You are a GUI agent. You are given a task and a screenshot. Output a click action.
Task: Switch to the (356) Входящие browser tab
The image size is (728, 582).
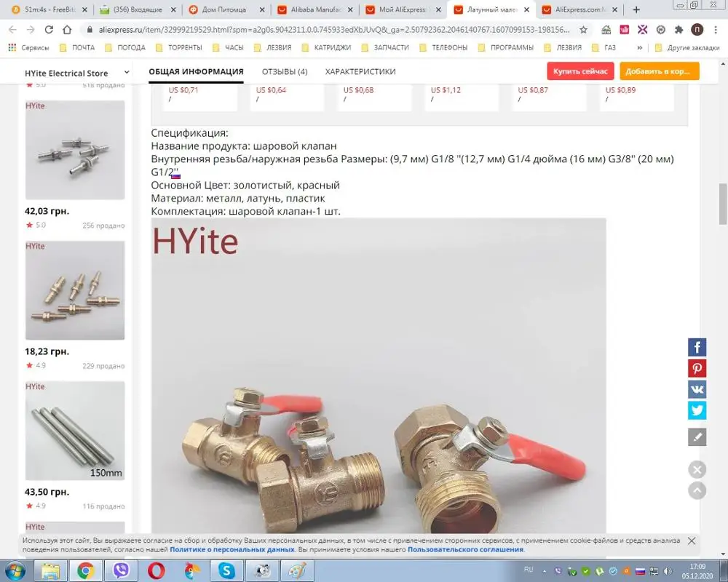[x=138, y=9]
